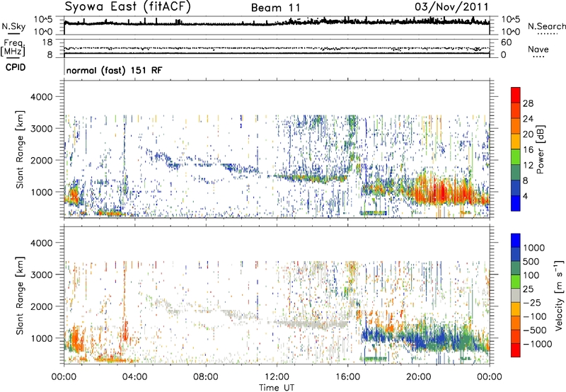Click the '04:00' time tick label
The width and height of the screenshot is (566, 392).
[x=135, y=376]
